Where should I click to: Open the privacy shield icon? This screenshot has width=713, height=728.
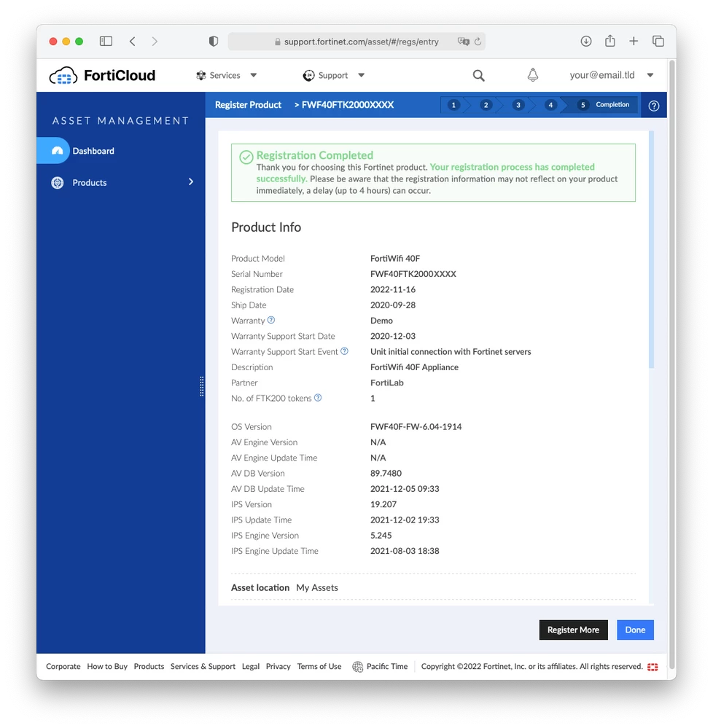(x=214, y=42)
